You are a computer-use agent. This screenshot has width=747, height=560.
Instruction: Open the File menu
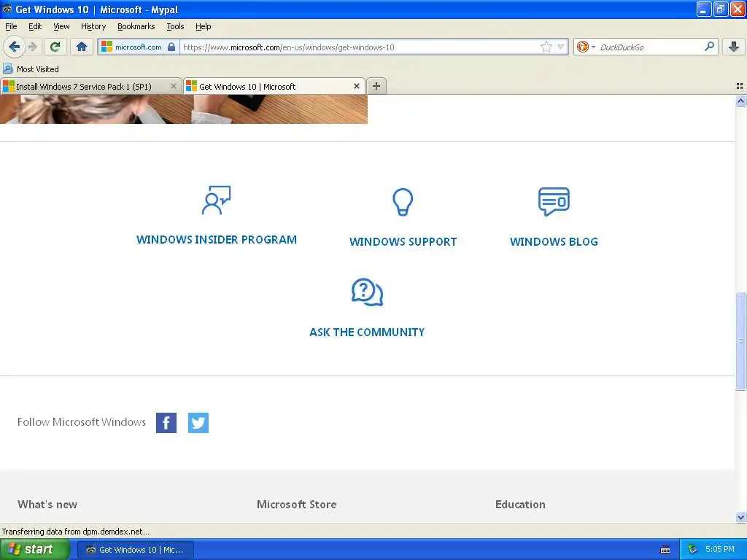coord(11,26)
